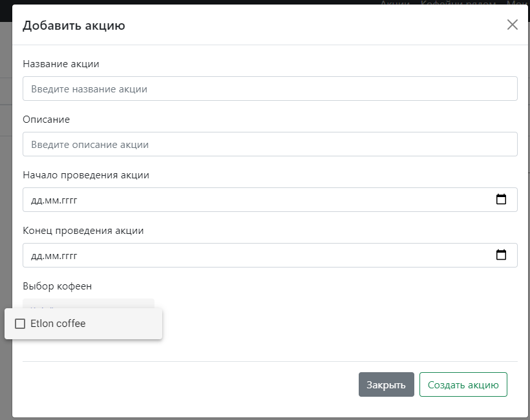Screen dimensions: 530x420
Task: Select the day segment of start date
Action: [x=37, y=200]
